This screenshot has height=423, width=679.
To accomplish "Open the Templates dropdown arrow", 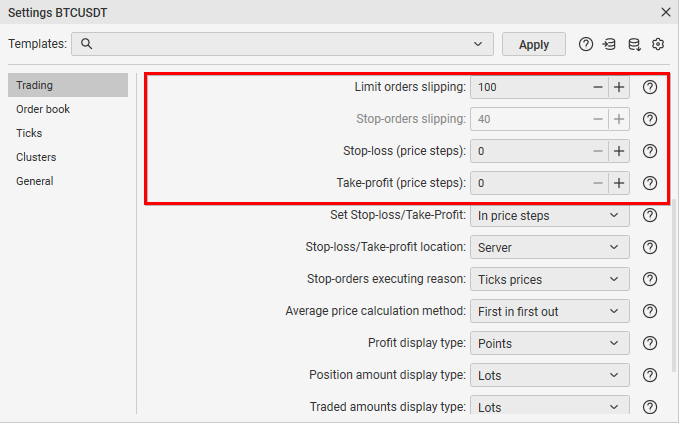I will coord(478,44).
